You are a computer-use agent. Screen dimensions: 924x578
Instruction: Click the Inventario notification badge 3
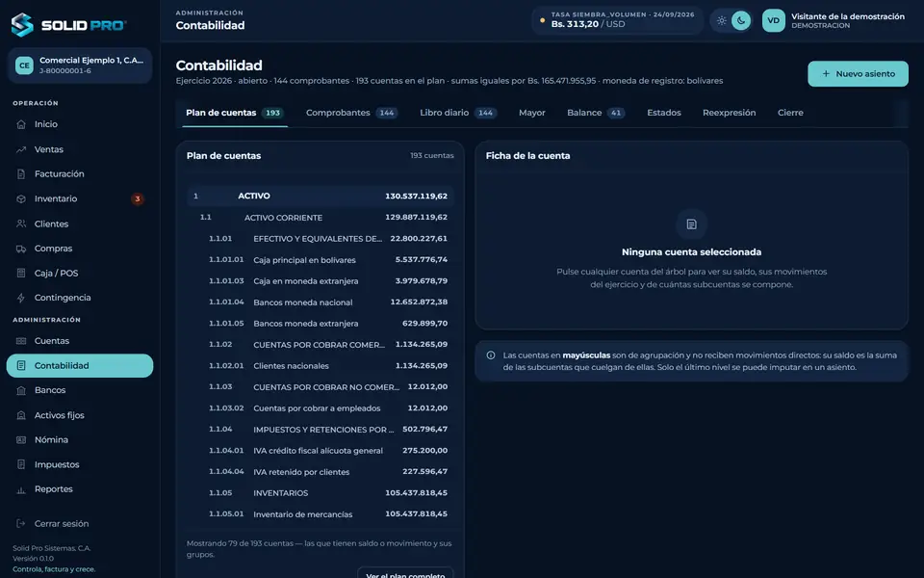pyautogui.click(x=138, y=198)
